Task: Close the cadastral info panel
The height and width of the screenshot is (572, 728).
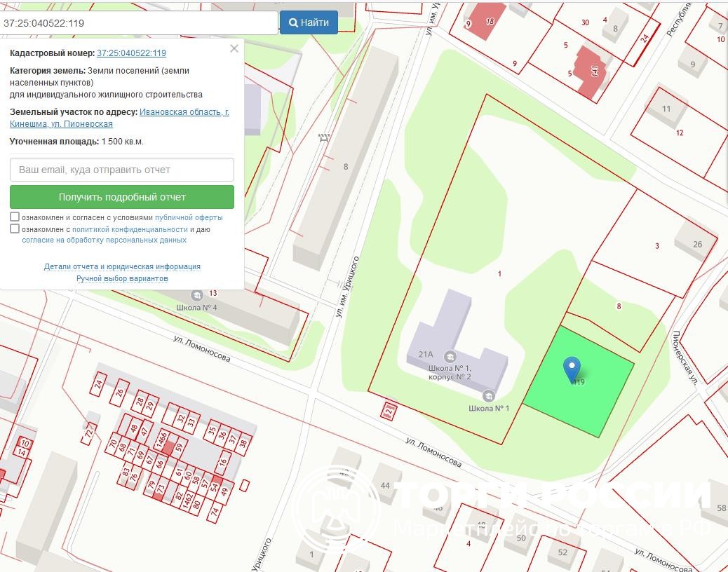Action: 234,48
